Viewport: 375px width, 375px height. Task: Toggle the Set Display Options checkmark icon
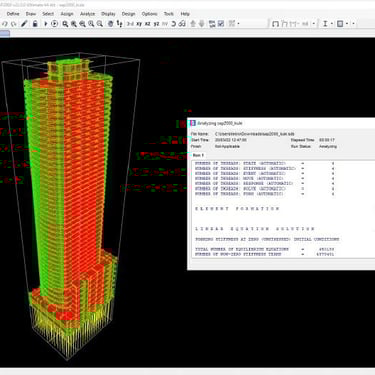point(221,24)
